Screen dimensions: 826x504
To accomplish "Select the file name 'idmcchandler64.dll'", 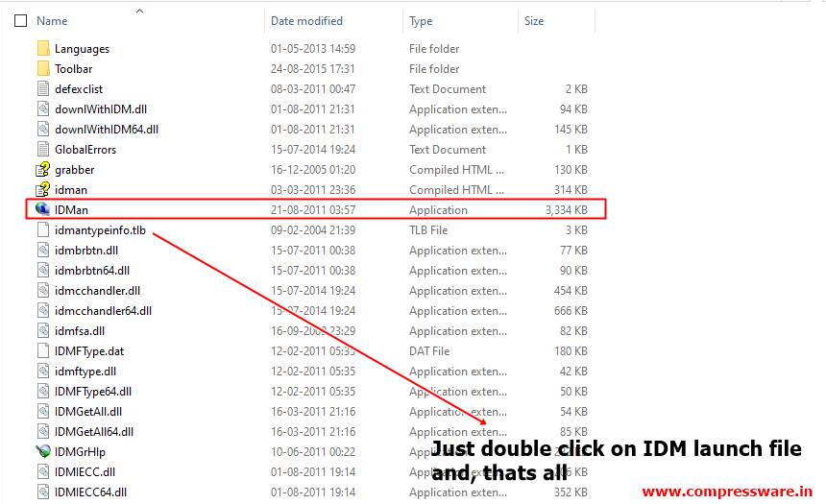I will click(104, 311).
